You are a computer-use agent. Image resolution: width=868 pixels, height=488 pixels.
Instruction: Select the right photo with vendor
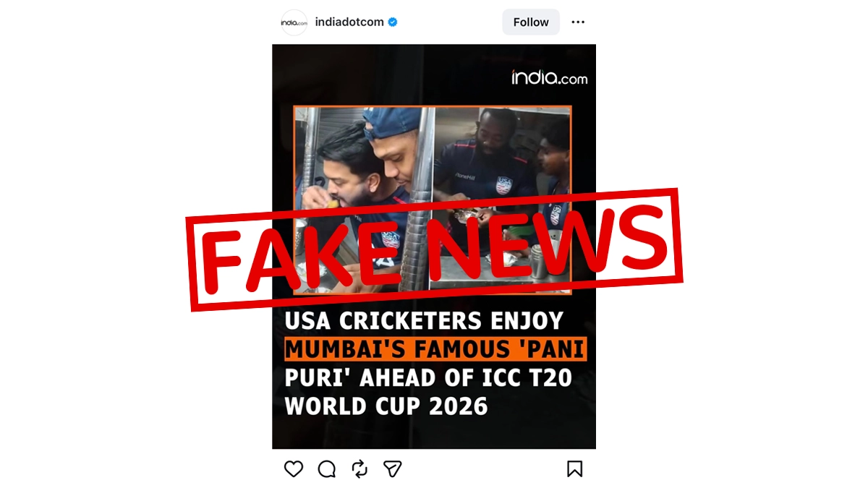pyautogui.click(x=502, y=200)
